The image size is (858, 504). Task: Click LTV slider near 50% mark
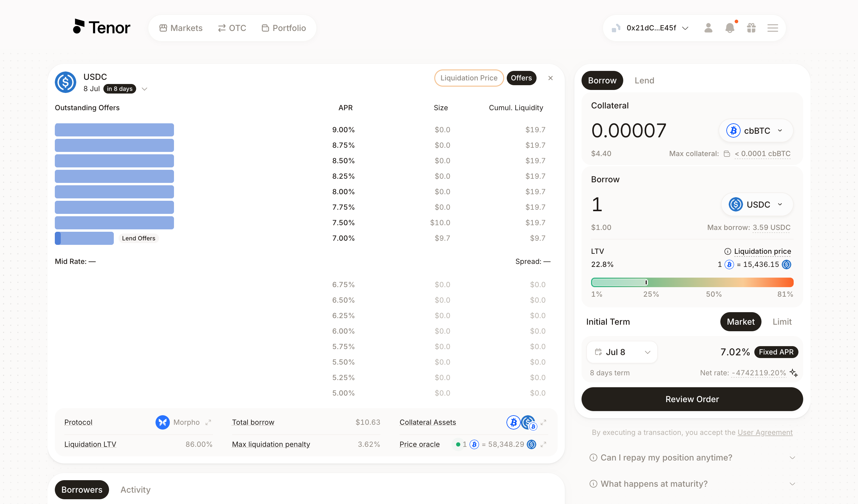click(714, 282)
